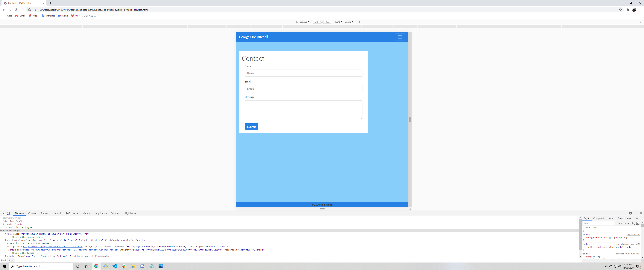The image size is (644, 270).
Task: Switch to the Event Listeners pane
Action: 625,218
